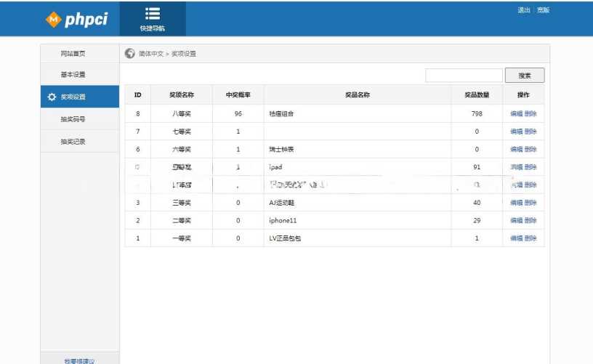The height and width of the screenshot is (364, 593).
Task: Edit the 一等奖 LV正品包包 row
Action: (x=516, y=238)
